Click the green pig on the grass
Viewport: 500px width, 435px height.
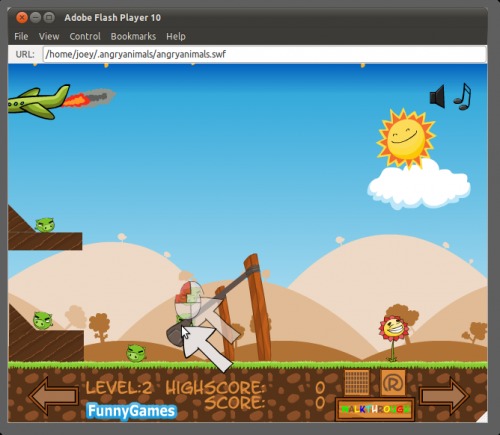click(x=136, y=353)
